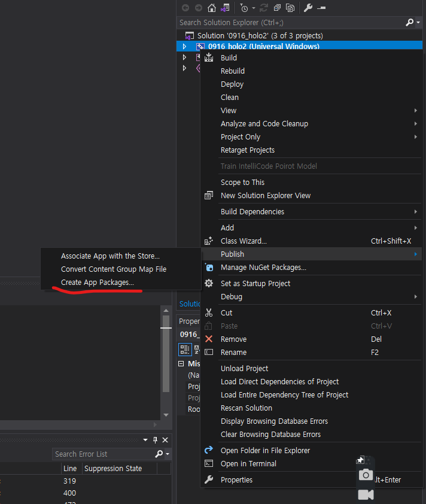Click the terminal icon beside Open in Terminal
Screen dimensions: 426x504
tap(209, 463)
